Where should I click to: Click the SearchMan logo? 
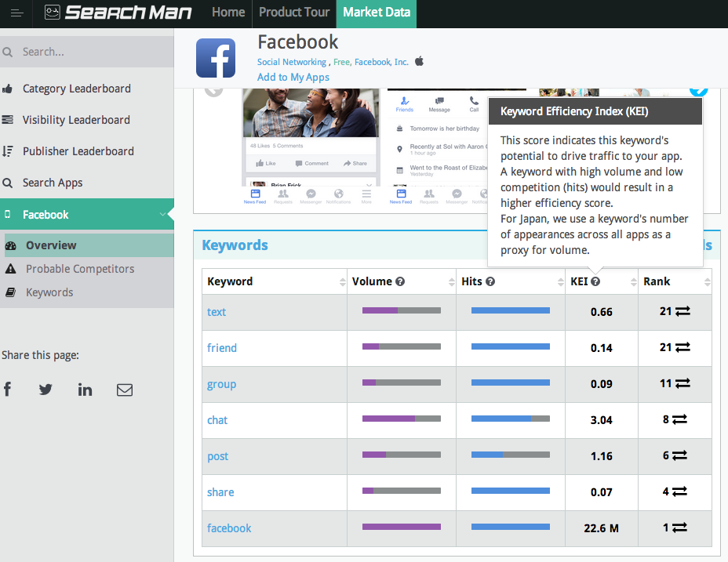point(118,13)
